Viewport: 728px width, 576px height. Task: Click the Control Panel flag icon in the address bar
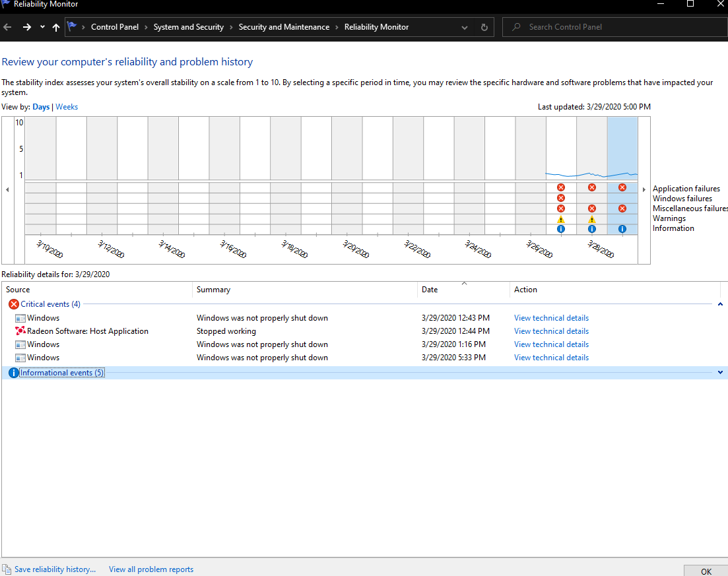(72, 26)
